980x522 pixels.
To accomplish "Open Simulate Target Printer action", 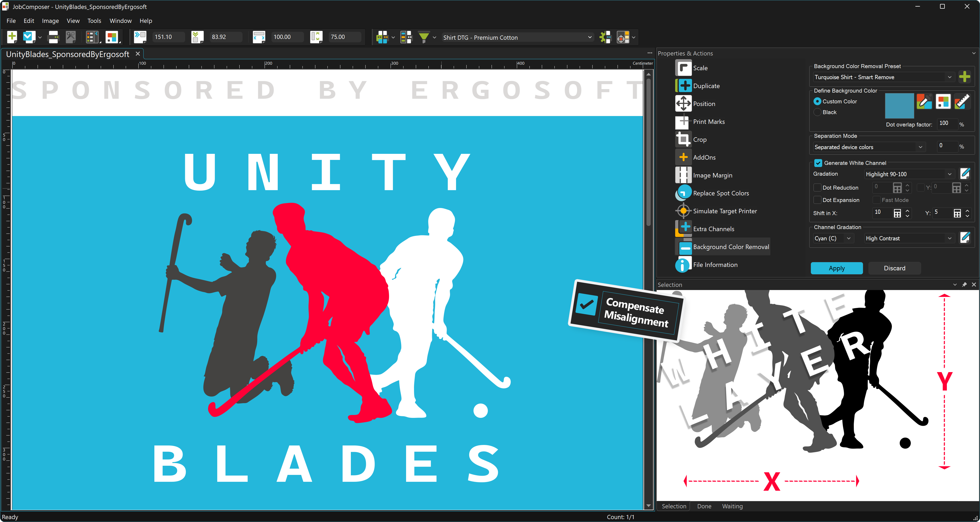I will pyautogui.click(x=724, y=211).
